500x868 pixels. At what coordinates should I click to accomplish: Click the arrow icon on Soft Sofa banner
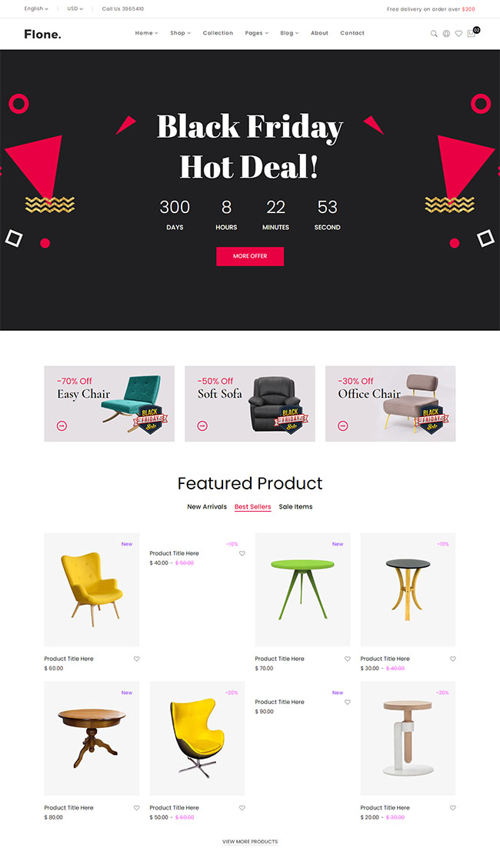(202, 426)
